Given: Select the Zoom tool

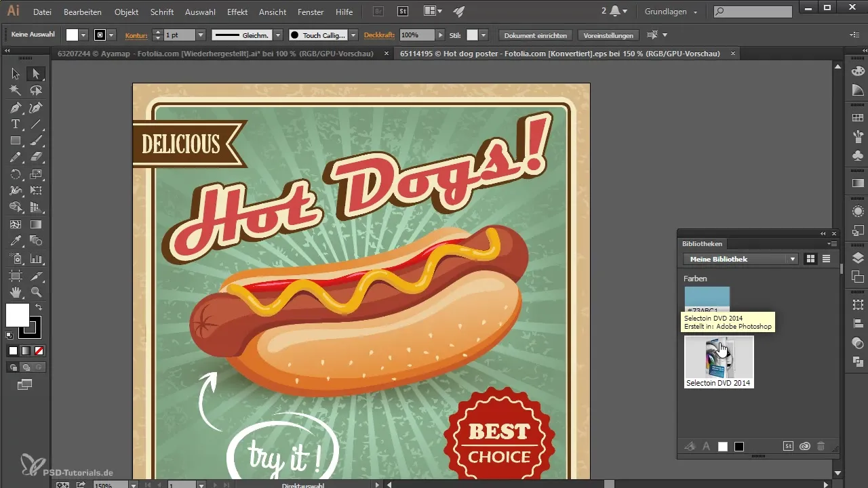Looking at the screenshot, I should click(36, 292).
